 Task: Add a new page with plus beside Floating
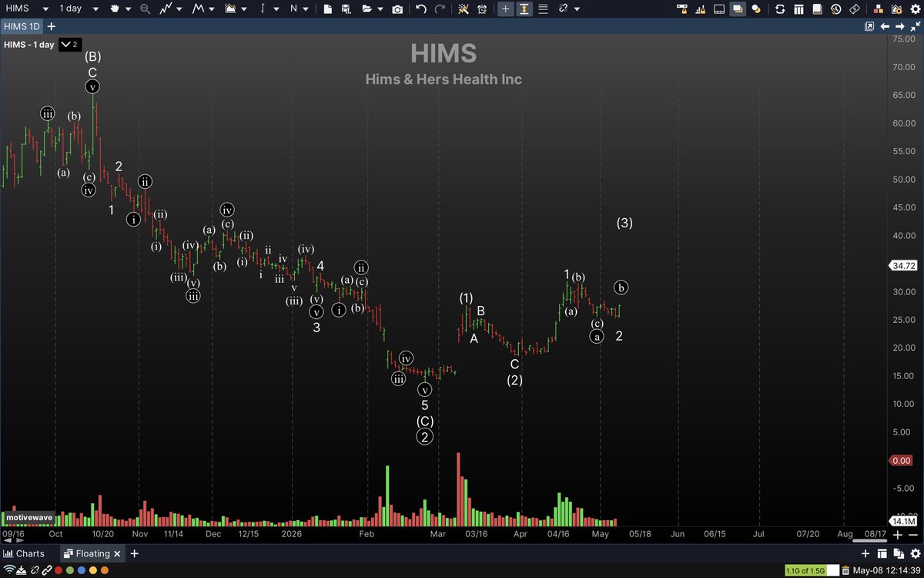[134, 553]
